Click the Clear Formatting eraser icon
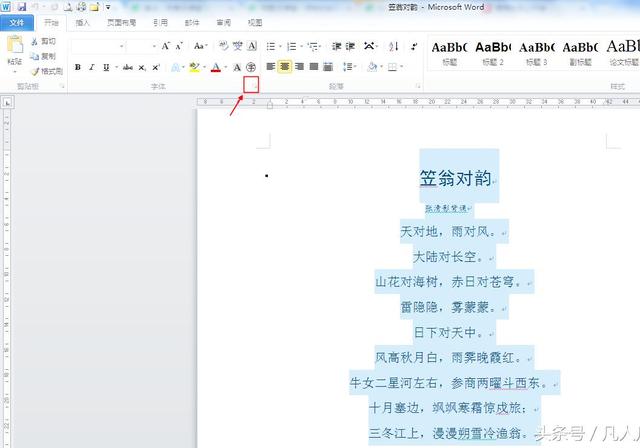 click(223, 46)
